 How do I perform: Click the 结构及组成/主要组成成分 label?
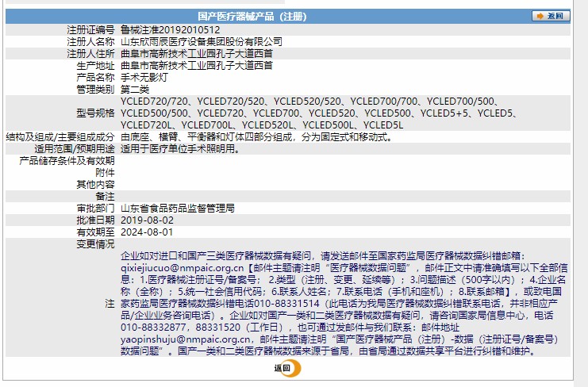60,137
